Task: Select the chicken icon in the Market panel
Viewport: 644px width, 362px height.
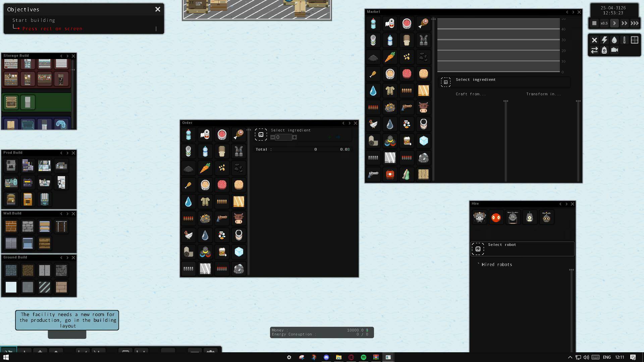Action: coord(373,124)
